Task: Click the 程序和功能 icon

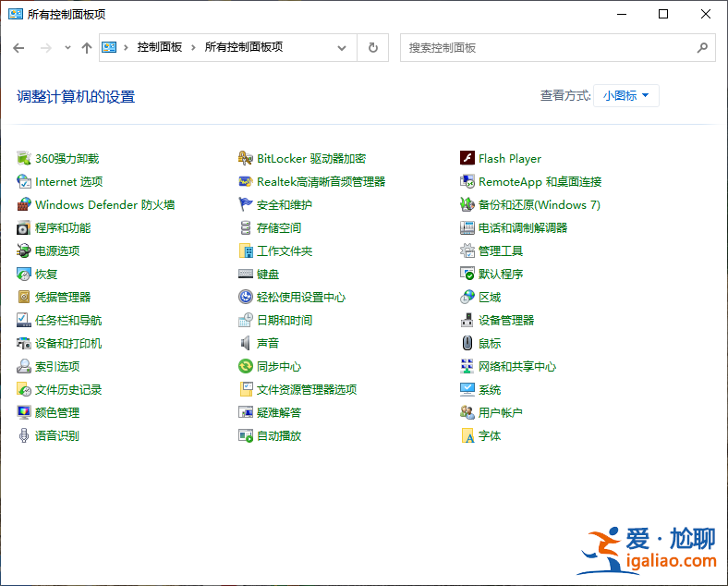Action: coord(24,228)
